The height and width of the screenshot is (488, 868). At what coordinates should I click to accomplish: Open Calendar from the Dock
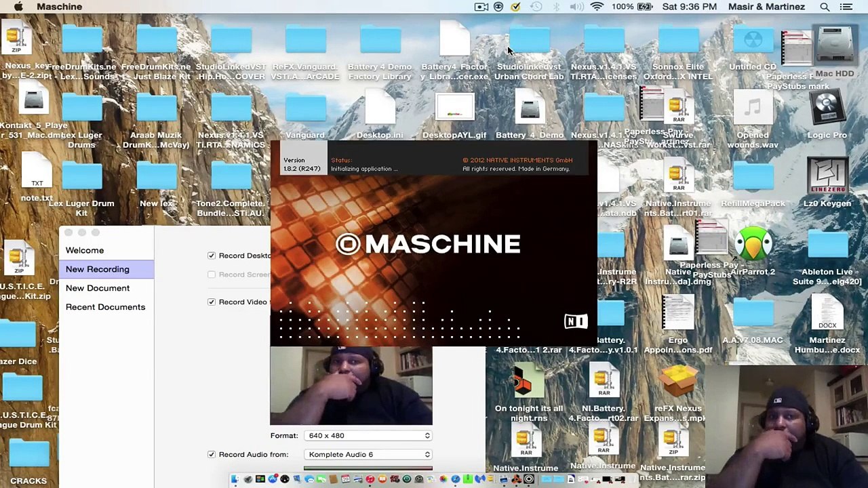point(345,479)
